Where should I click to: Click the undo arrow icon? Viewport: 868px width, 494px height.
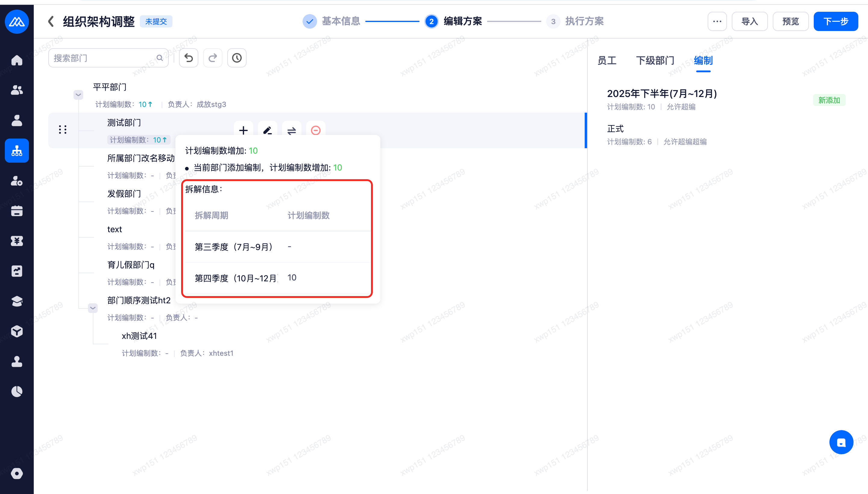(x=188, y=58)
